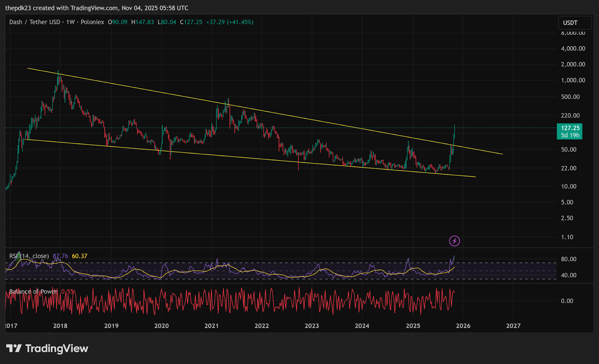
Task: Click the Poloniex exchange name
Action: tap(92, 22)
